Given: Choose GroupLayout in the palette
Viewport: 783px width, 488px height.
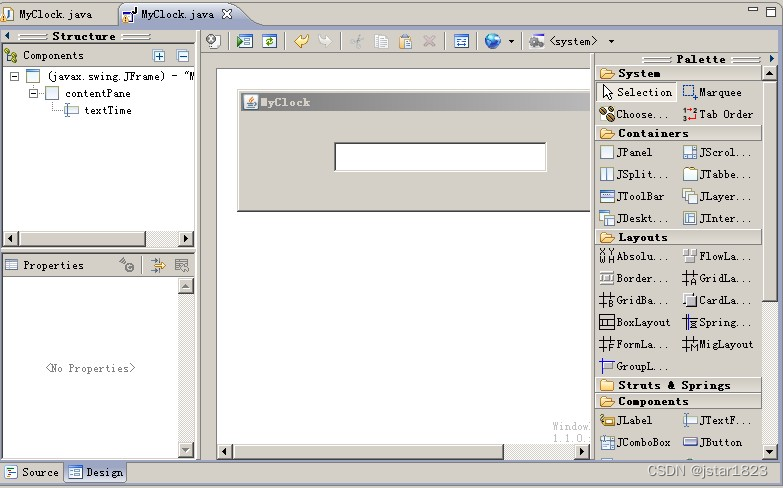Looking at the screenshot, I should [x=633, y=366].
